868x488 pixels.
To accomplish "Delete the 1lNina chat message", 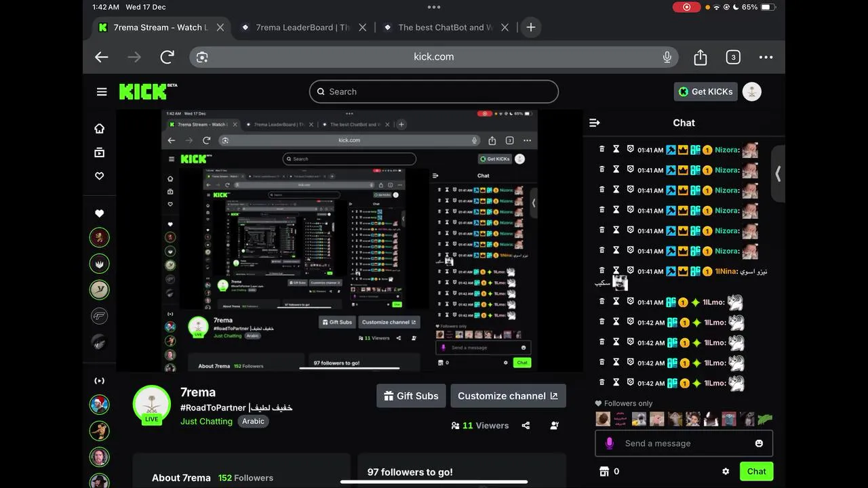I will [x=601, y=271].
